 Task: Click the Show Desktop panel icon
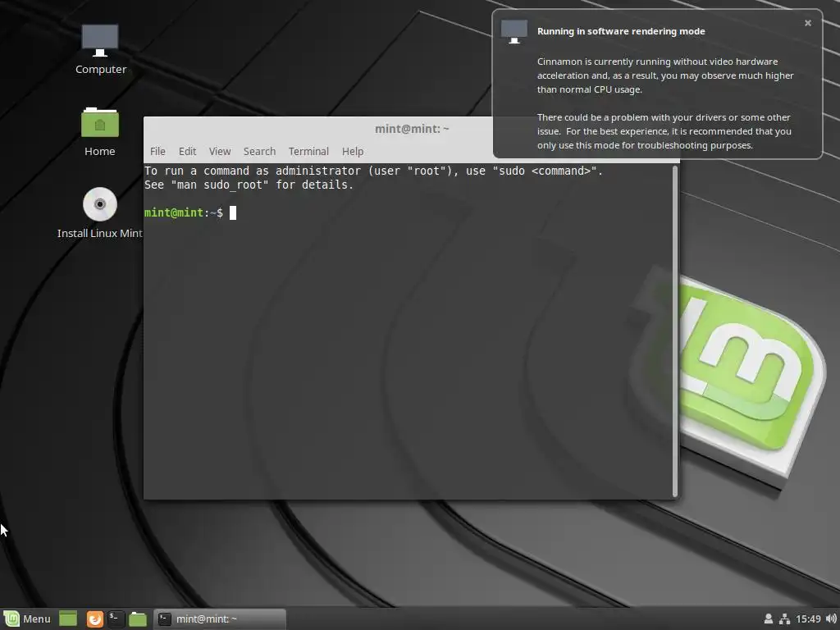68,619
